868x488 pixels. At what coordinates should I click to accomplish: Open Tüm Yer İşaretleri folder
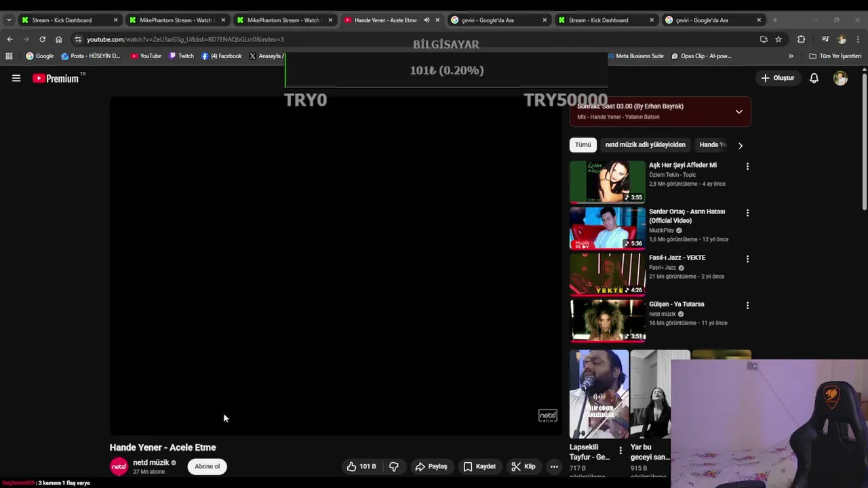835,56
